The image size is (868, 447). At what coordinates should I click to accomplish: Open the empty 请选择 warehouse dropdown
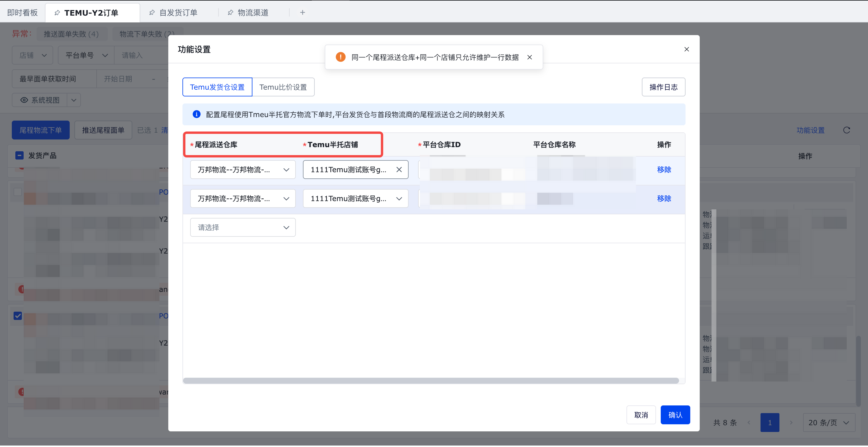(243, 228)
